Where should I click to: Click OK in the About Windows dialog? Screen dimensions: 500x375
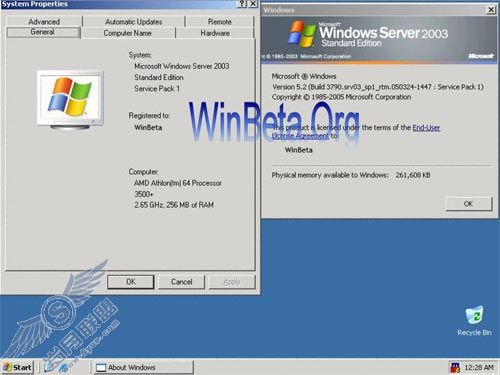coord(468,204)
